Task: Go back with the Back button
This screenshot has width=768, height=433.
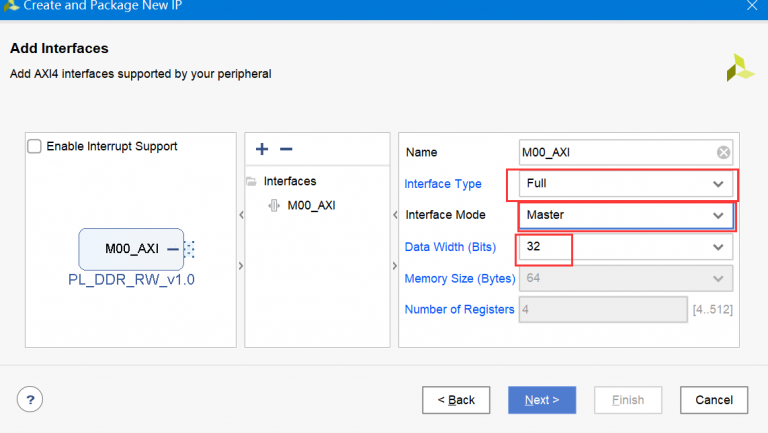Action: [x=456, y=400]
